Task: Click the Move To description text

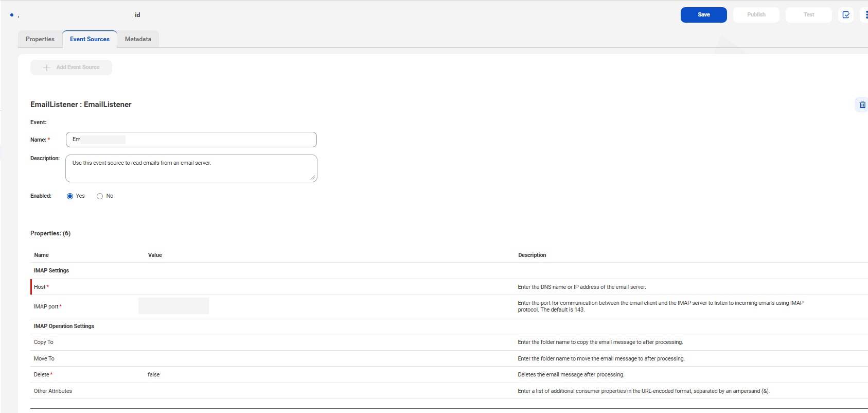Action: [601, 358]
